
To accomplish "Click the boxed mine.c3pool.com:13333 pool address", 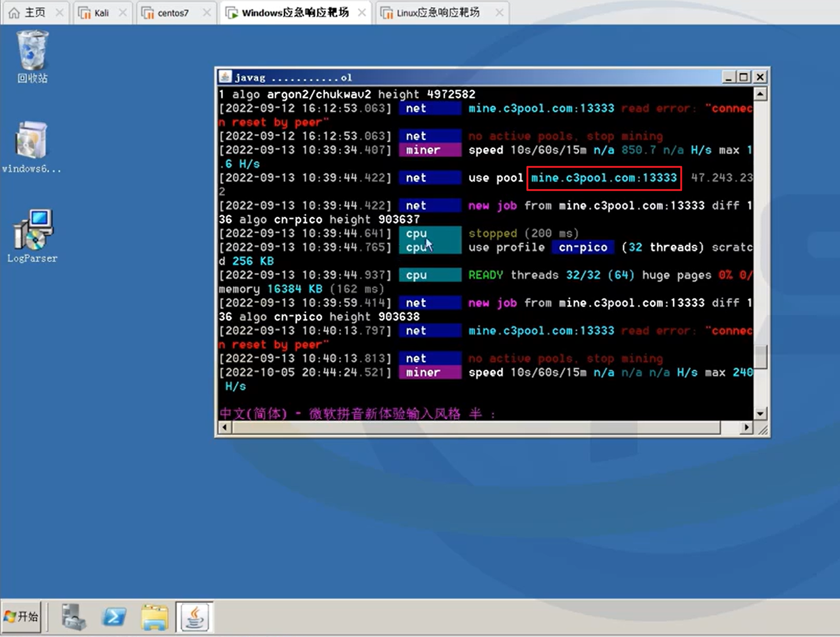I will pos(604,178).
